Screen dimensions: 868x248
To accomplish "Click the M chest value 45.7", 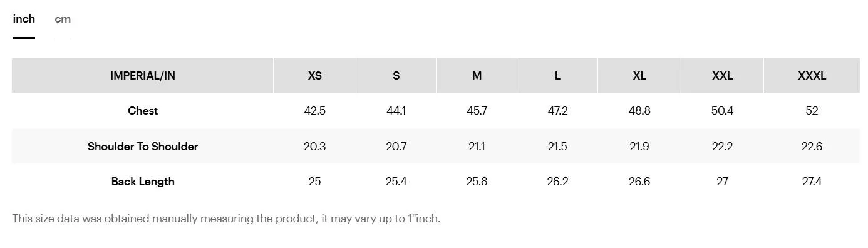I will point(477,111).
